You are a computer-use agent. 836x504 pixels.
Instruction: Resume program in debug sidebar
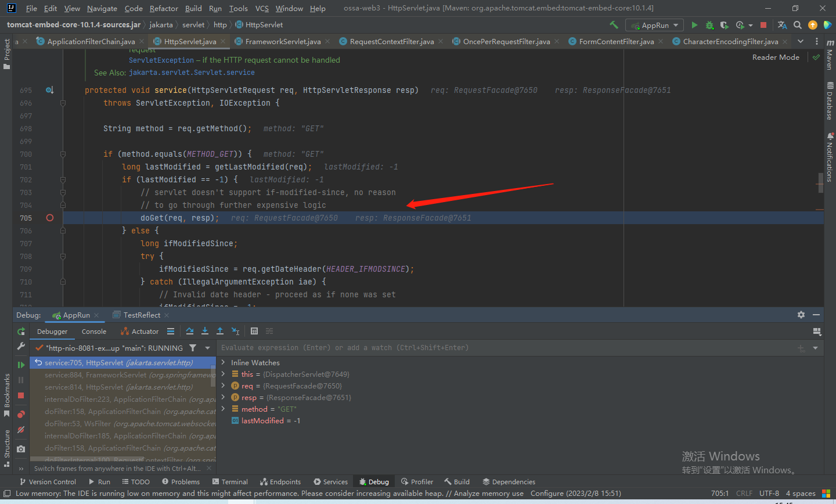point(21,365)
